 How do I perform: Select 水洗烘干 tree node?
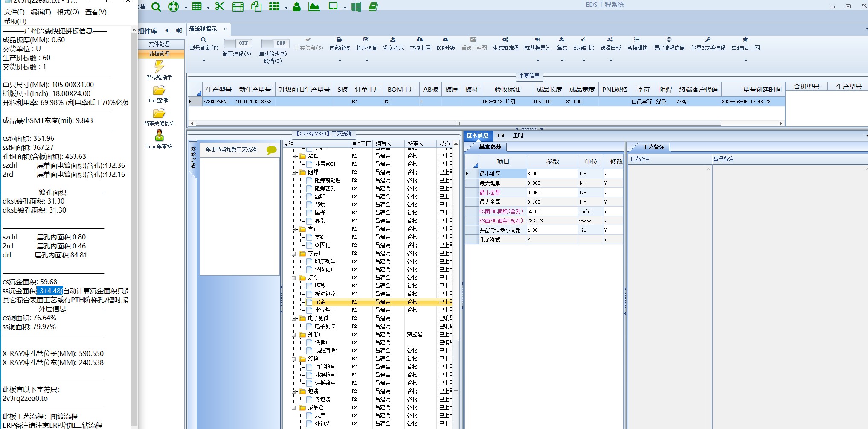click(x=325, y=310)
